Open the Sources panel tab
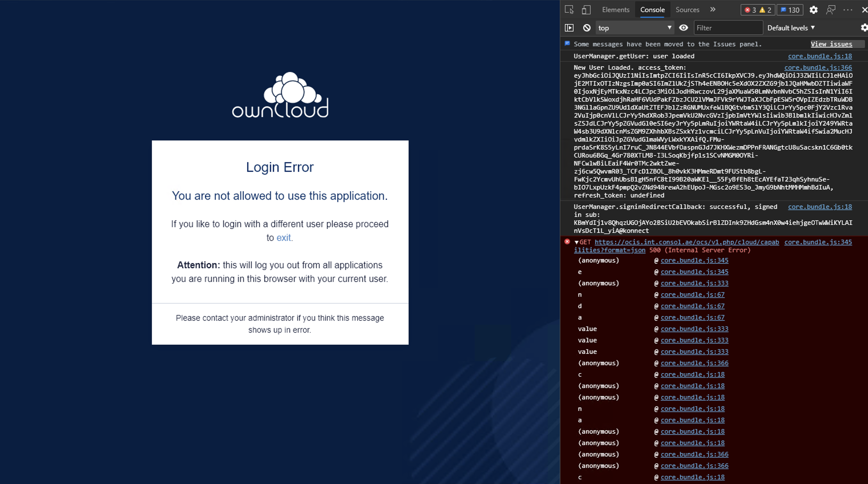Viewport: 868px width, 484px height. 688,9
